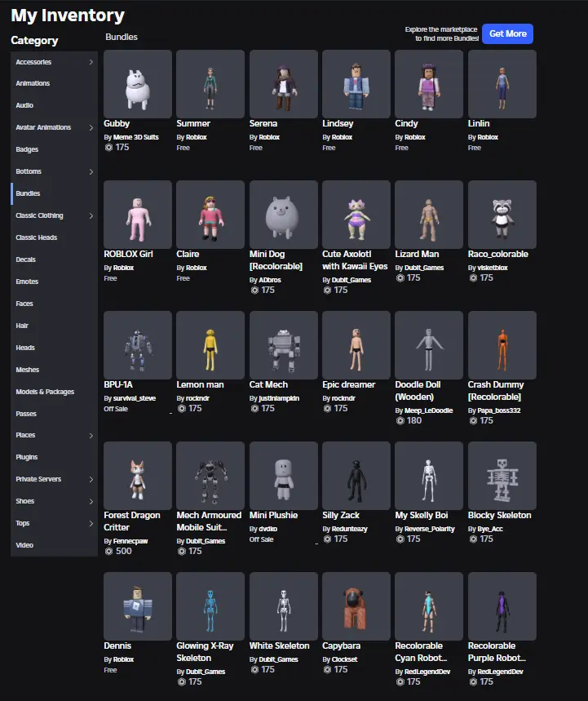588x701 pixels.
Task: Open the Epic dreamer bundle thumbnail
Action: pyautogui.click(x=356, y=345)
